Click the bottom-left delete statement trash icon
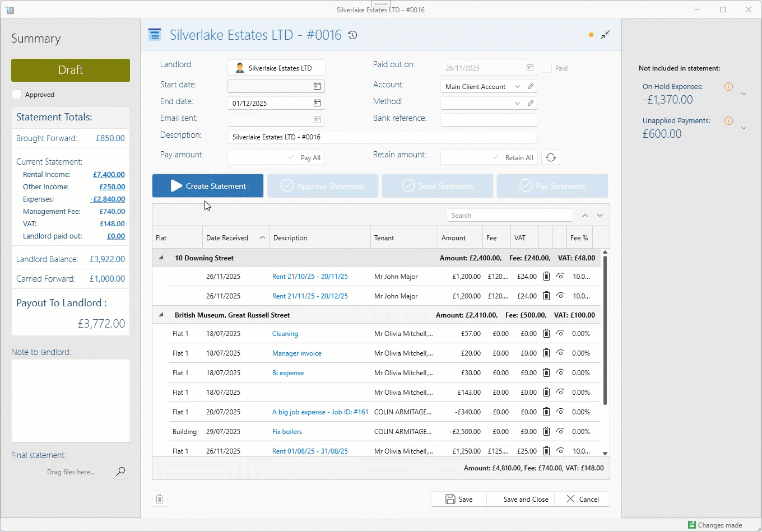Screen dimensions: 762x532 click(x=160, y=499)
